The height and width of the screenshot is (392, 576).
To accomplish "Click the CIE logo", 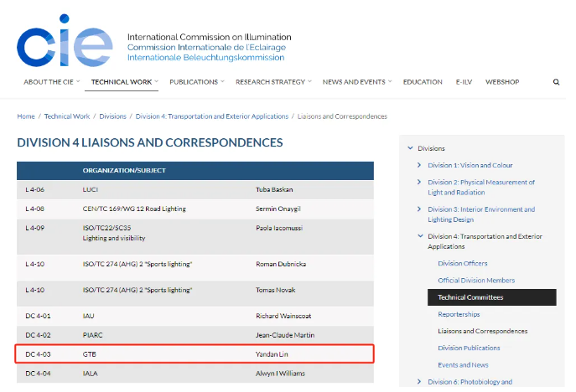I will [x=65, y=41].
